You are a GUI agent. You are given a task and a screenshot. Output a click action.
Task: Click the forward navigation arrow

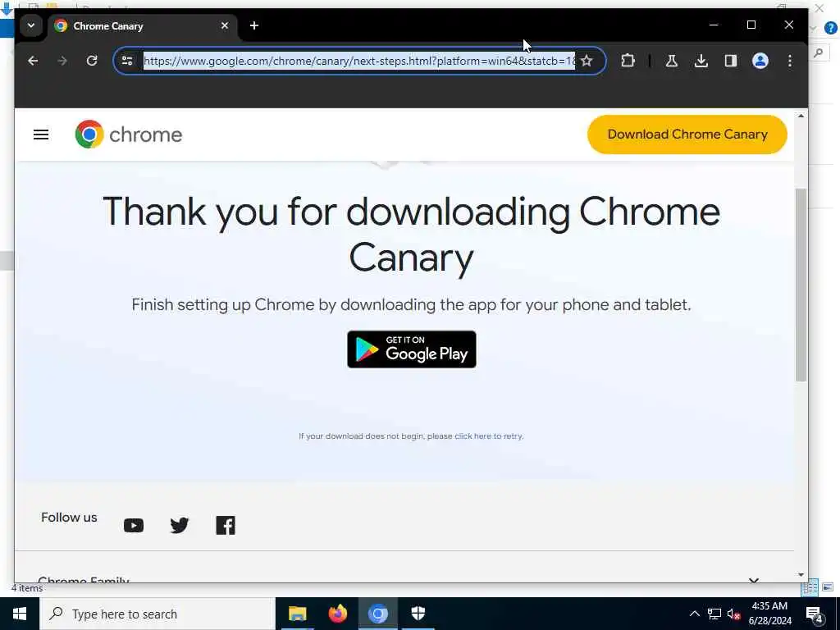[x=62, y=61]
